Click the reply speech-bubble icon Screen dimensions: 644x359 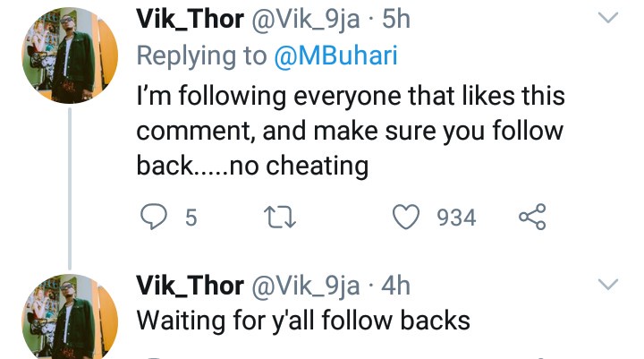[153, 218]
